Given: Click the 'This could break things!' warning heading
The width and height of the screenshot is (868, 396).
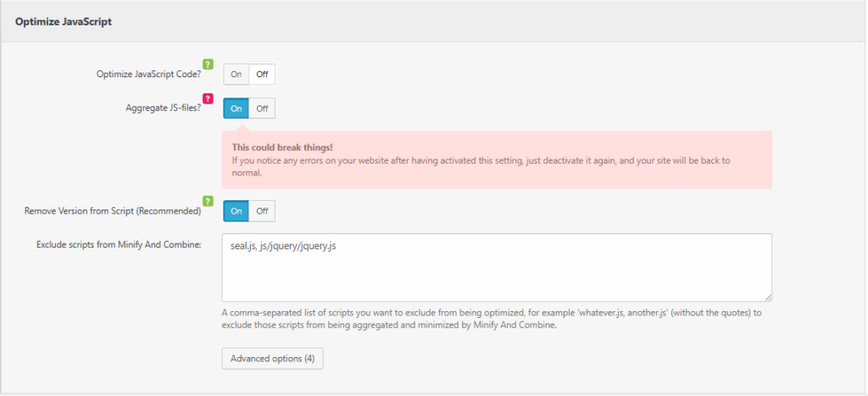Looking at the screenshot, I should pos(282,147).
